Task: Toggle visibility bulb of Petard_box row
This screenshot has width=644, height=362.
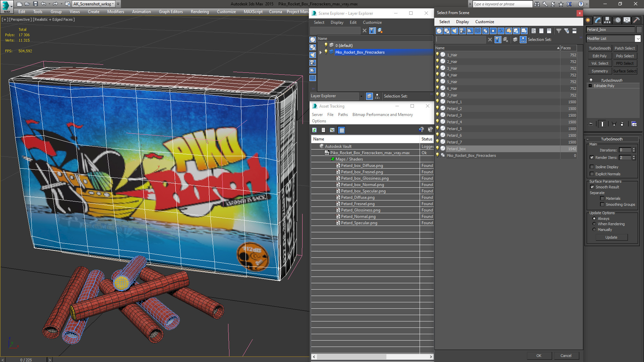Action: coord(437,148)
